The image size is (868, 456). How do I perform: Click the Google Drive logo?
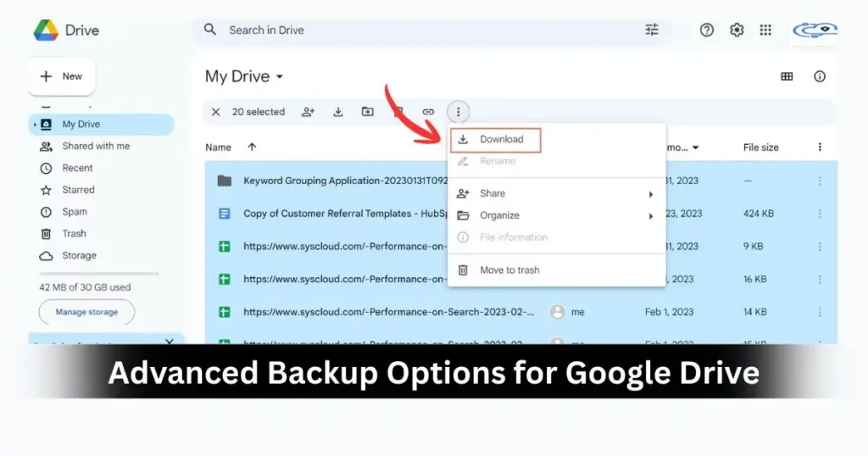[46, 30]
